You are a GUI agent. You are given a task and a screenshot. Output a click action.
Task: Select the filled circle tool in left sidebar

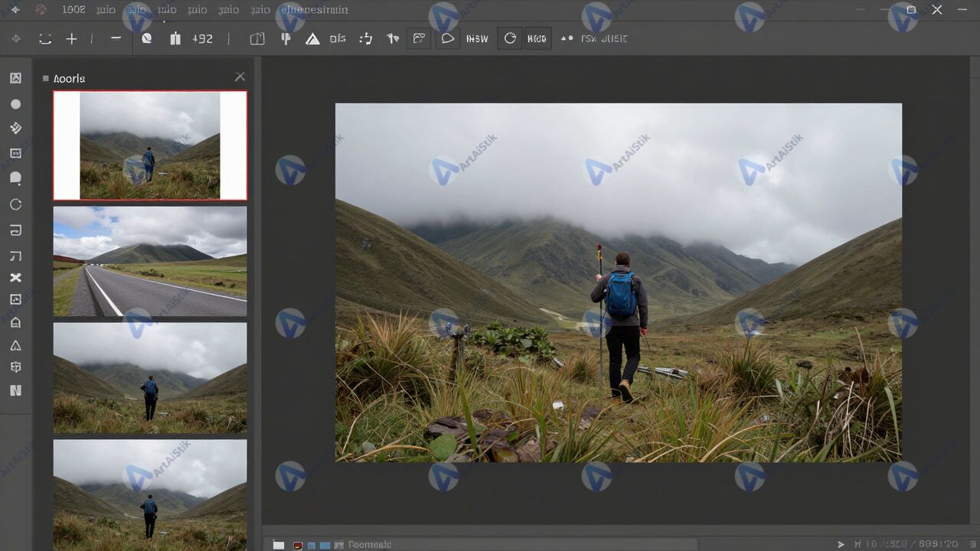(x=15, y=104)
